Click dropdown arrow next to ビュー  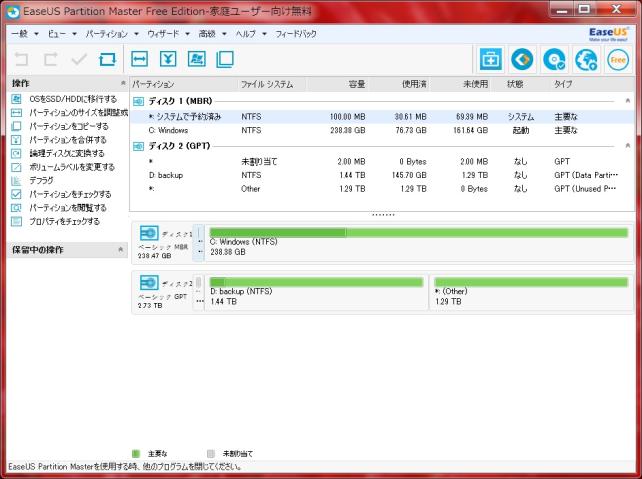click(x=75, y=34)
